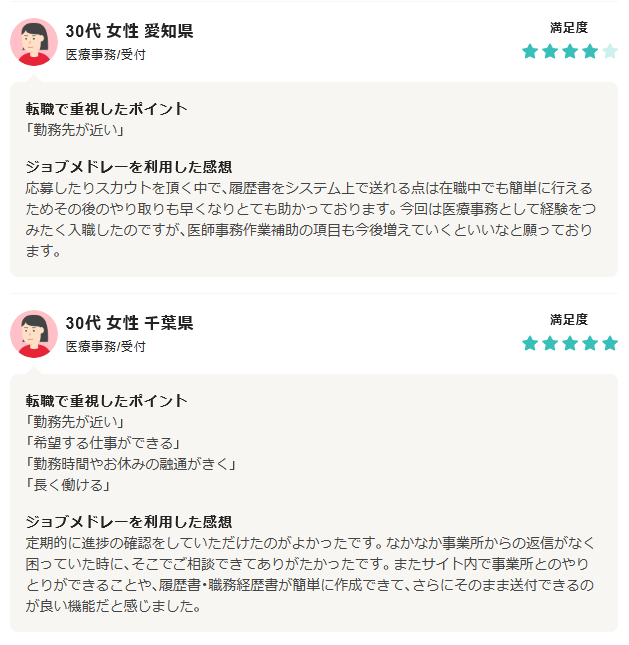Select heading 30代 女性 千葉県
The height and width of the screenshot is (645, 629).
click(129, 323)
